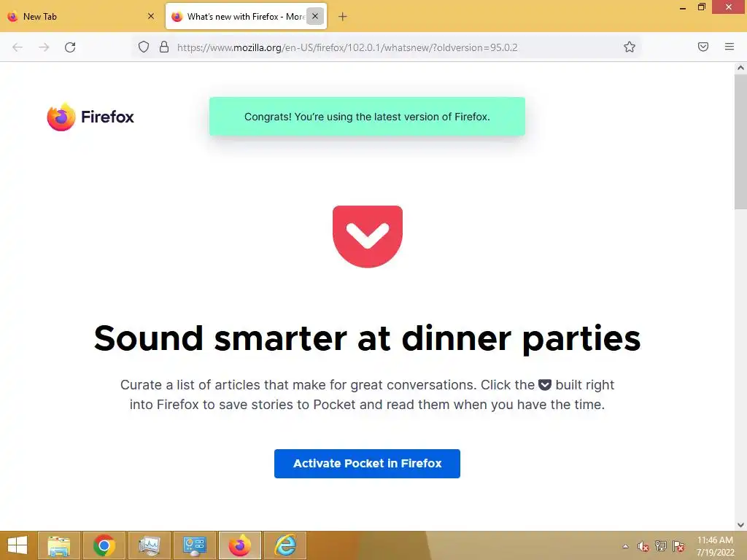The height and width of the screenshot is (560, 747).
Task: Open Control Panel from taskbar
Action: click(x=195, y=545)
